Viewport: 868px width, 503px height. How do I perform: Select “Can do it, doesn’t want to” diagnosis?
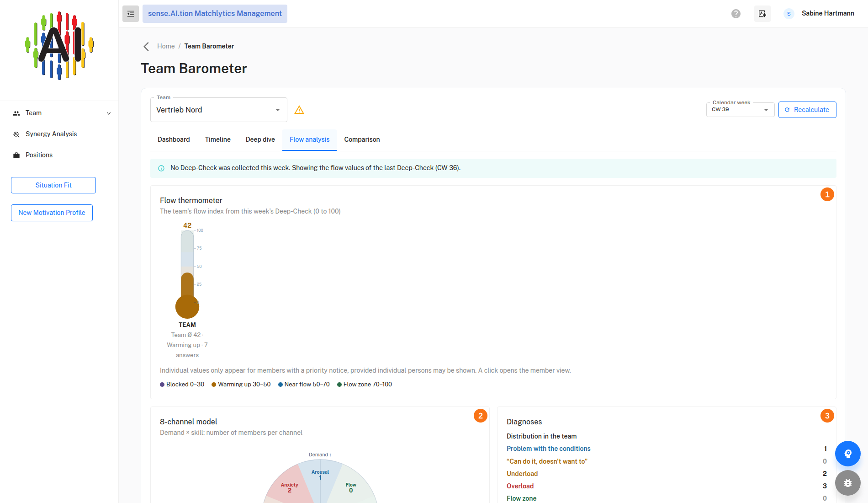[547, 461]
